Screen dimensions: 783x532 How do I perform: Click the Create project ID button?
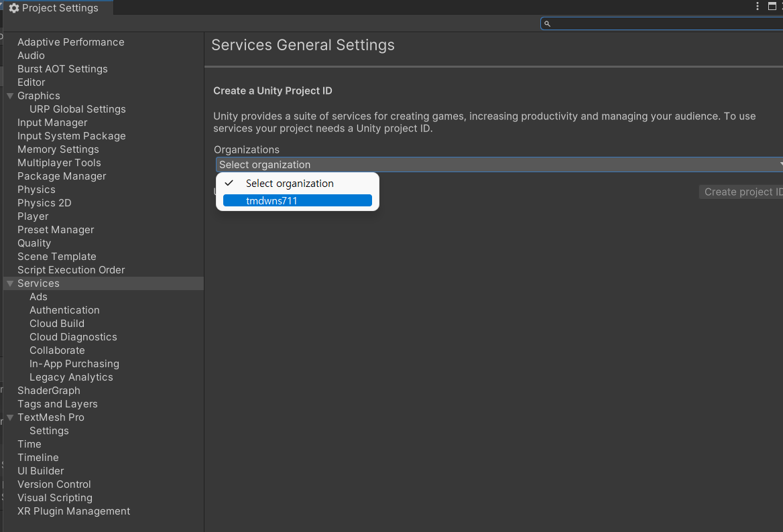pos(742,192)
